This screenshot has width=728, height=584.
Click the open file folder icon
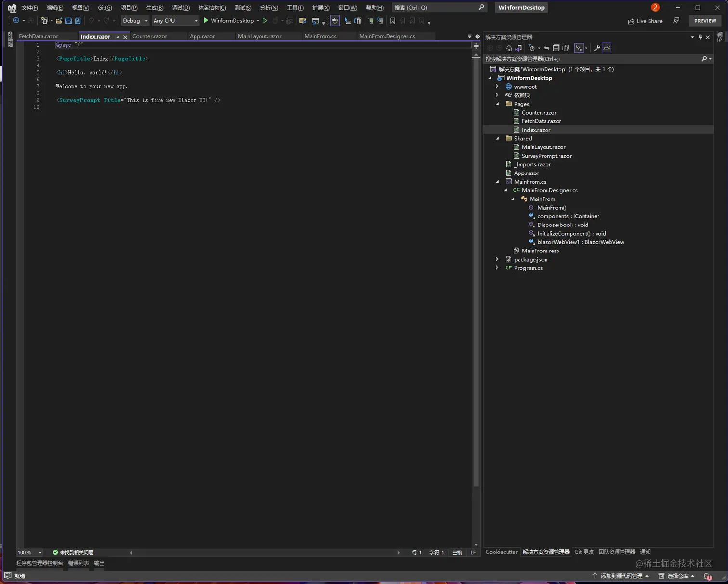59,21
